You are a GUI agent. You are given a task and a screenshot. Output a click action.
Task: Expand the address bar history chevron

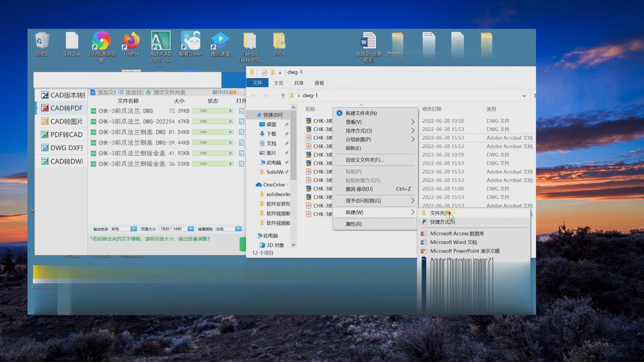pyautogui.click(x=524, y=96)
